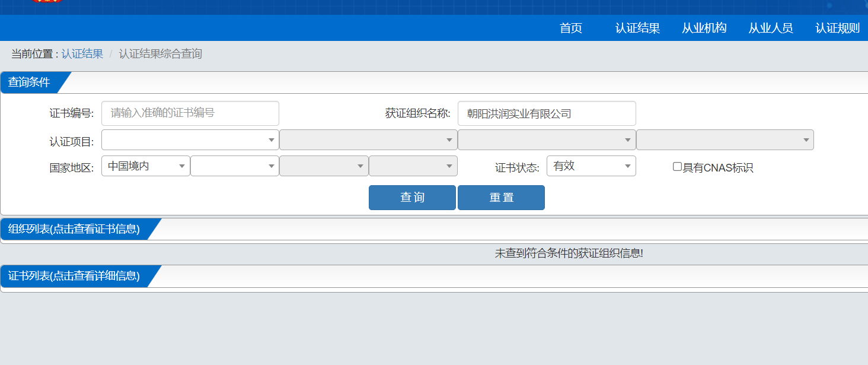Click the 认证结果综合查询 breadcrumb text
868x365 pixels.
pos(161,54)
